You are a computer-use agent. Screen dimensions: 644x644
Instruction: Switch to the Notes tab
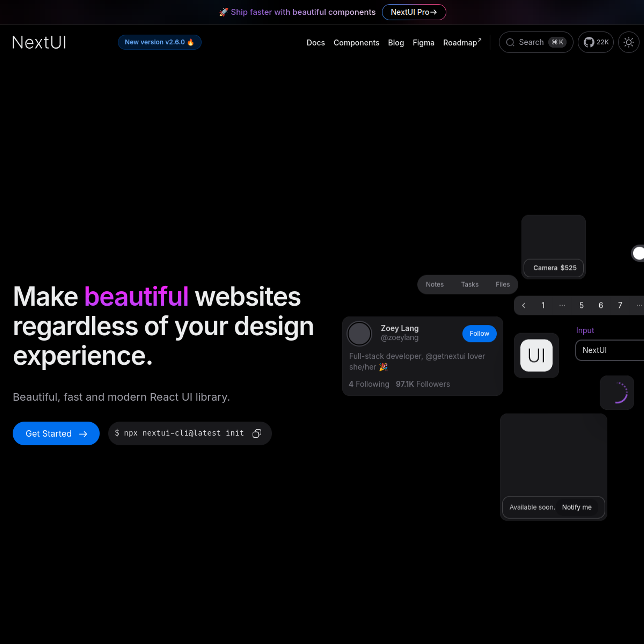tap(435, 284)
